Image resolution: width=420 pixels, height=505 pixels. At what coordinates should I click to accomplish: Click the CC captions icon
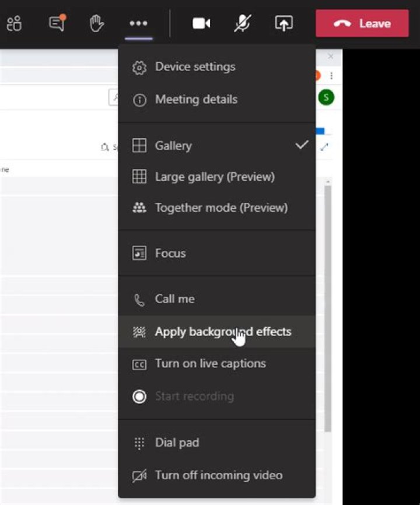(139, 364)
